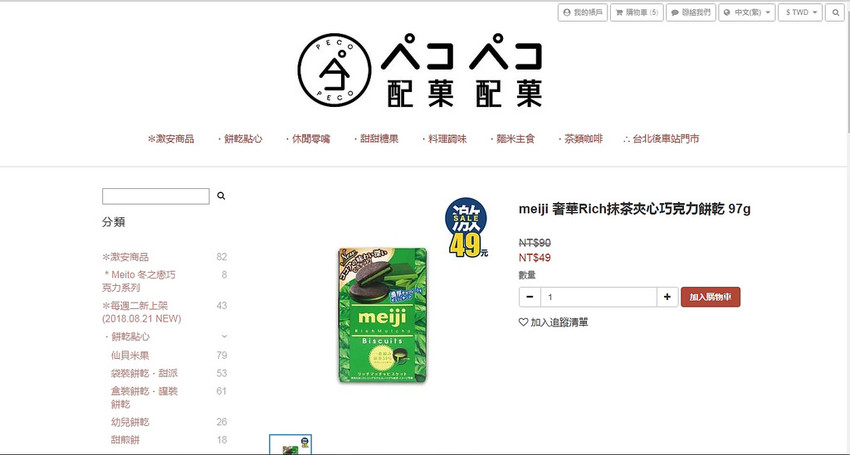This screenshot has height=455, width=850.
Task: Select the 餅乾點心 sidebar category
Action: tap(126, 337)
